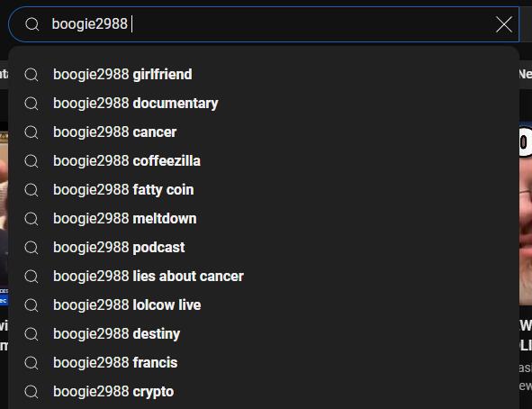Viewport: 532px width, 409px height.
Task: Choose the 'boogie2988 documentary' suggestion
Action: tap(264, 104)
